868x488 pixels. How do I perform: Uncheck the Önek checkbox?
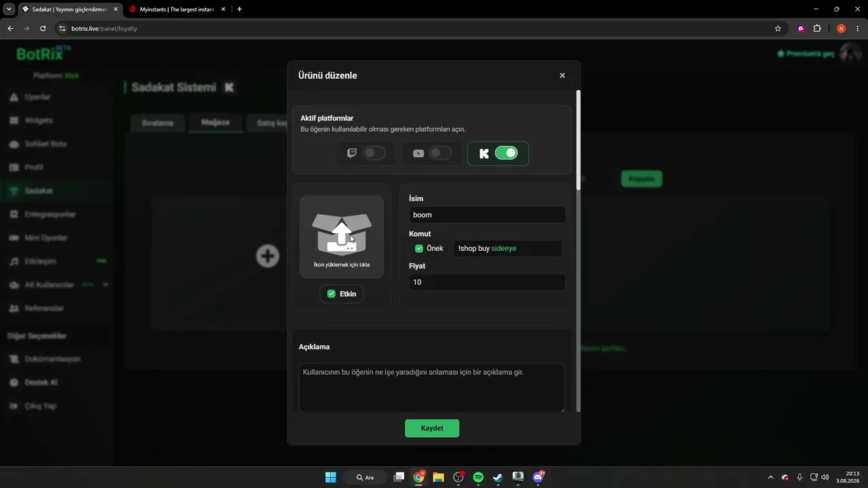tap(419, 248)
